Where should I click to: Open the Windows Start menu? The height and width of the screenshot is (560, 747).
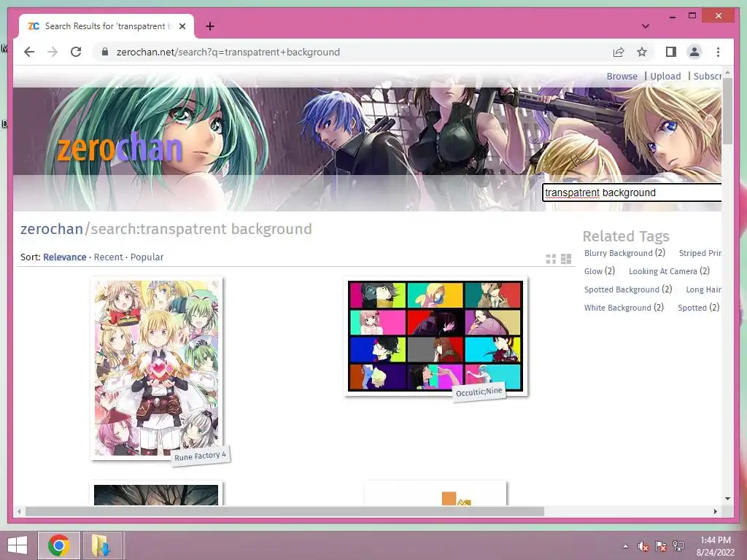tap(18, 545)
